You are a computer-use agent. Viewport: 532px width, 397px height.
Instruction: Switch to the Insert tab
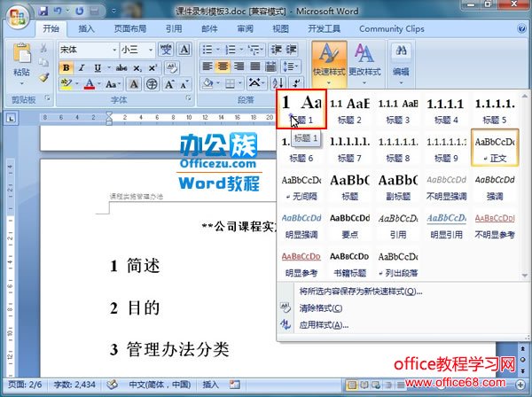click(x=86, y=29)
